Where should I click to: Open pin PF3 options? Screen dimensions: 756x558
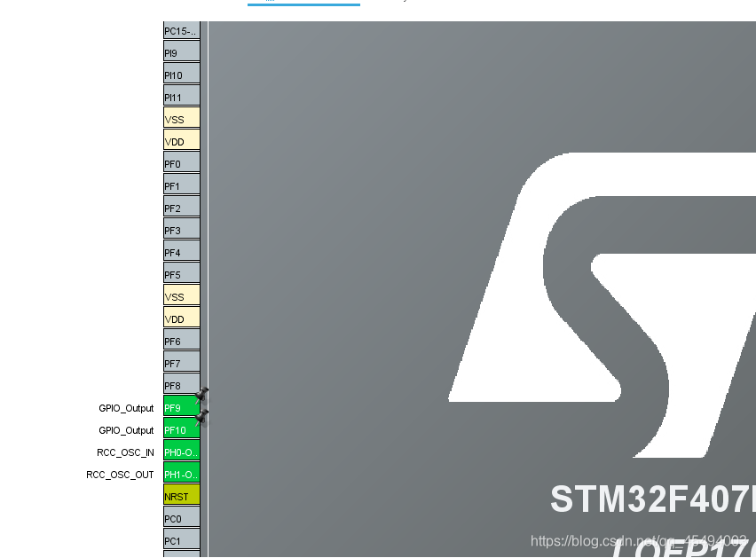point(182,230)
